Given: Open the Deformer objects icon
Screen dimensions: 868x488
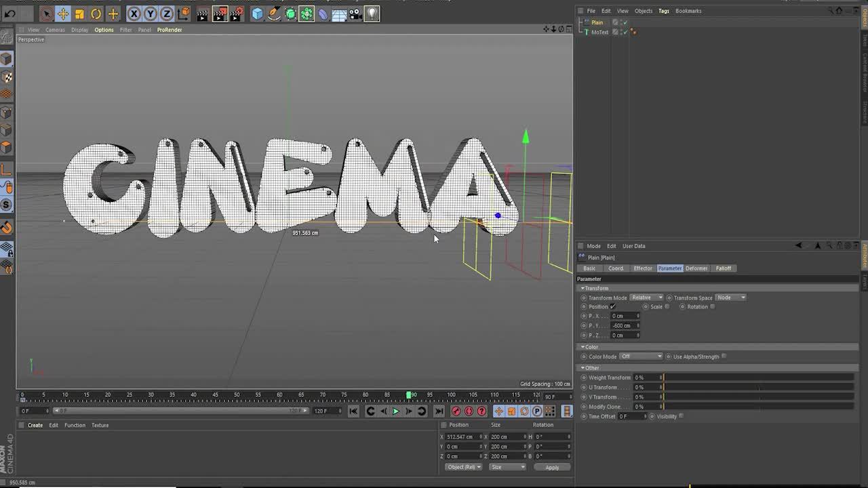Looking at the screenshot, I should tap(323, 14).
